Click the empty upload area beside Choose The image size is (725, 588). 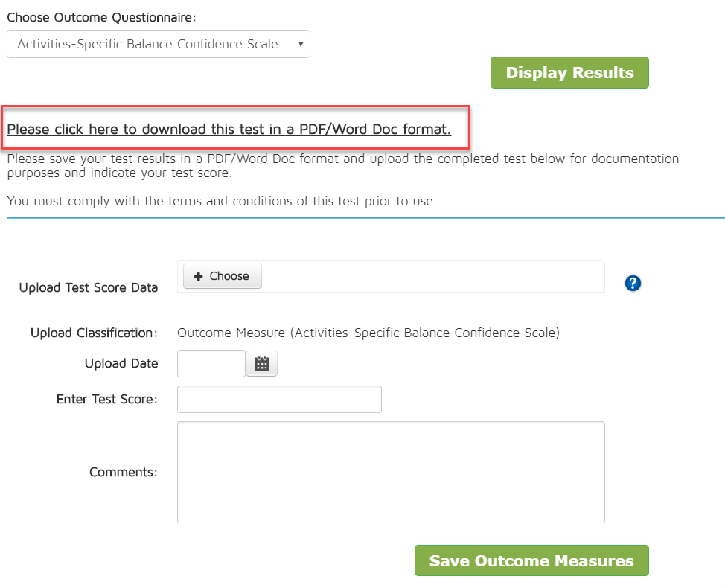tap(432, 276)
